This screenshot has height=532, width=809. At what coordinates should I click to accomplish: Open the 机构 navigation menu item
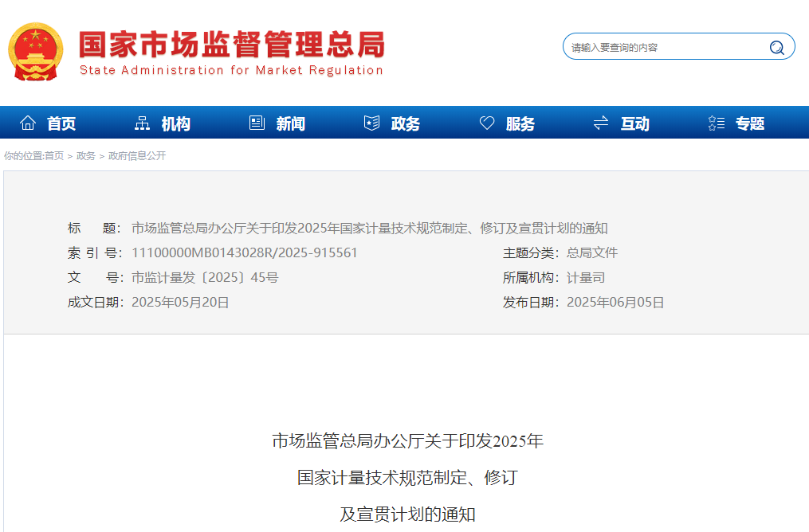pyautogui.click(x=176, y=123)
